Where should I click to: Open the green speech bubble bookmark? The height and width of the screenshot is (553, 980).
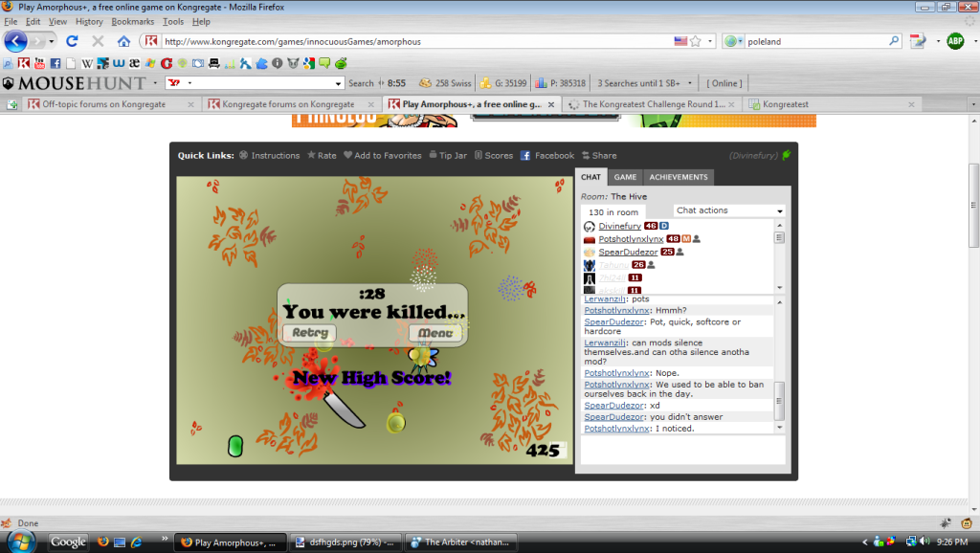pyautogui.click(x=324, y=63)
